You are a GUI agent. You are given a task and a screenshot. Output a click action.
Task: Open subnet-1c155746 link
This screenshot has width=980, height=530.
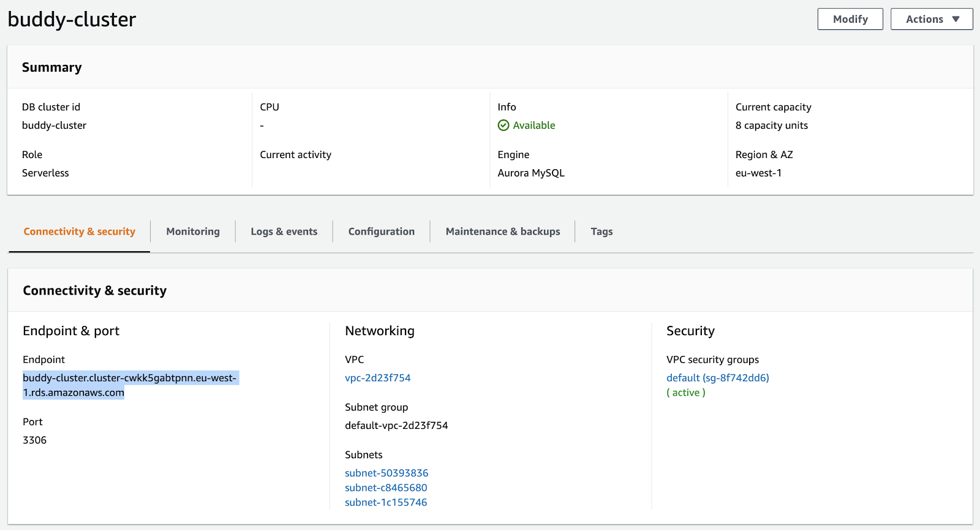386,502
